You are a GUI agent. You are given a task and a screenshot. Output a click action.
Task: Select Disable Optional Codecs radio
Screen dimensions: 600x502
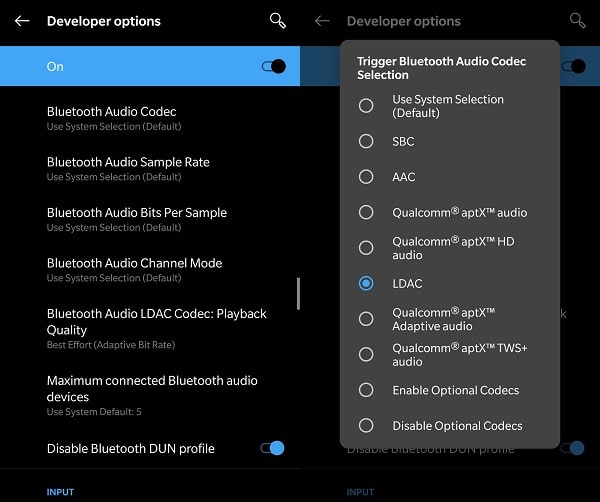pyautogui.click(x=366, y=425)
